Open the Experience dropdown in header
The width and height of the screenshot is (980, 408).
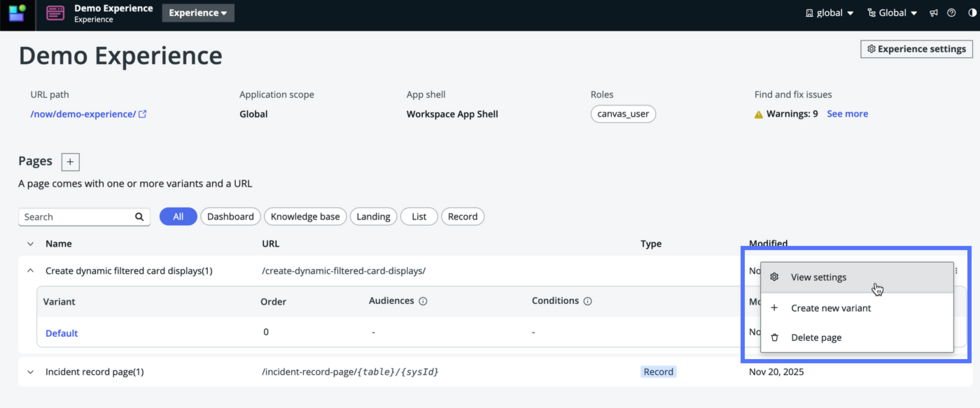coord(198,12)
